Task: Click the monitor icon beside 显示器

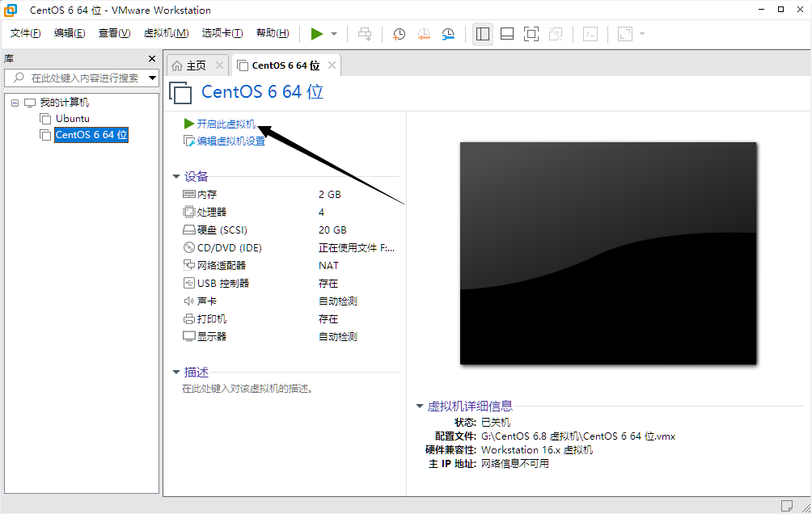Action: (x=189, y=336)
